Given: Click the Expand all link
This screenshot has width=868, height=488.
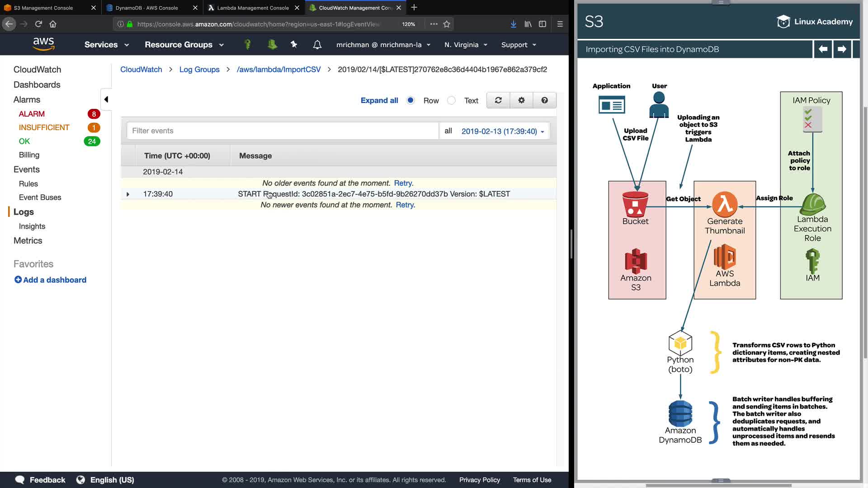Looking at the screenshot, I should click(x=379, y=100).
